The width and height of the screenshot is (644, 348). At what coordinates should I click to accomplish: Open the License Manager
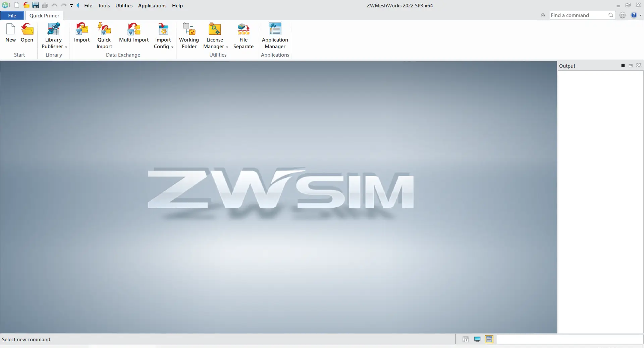(215, 36)
